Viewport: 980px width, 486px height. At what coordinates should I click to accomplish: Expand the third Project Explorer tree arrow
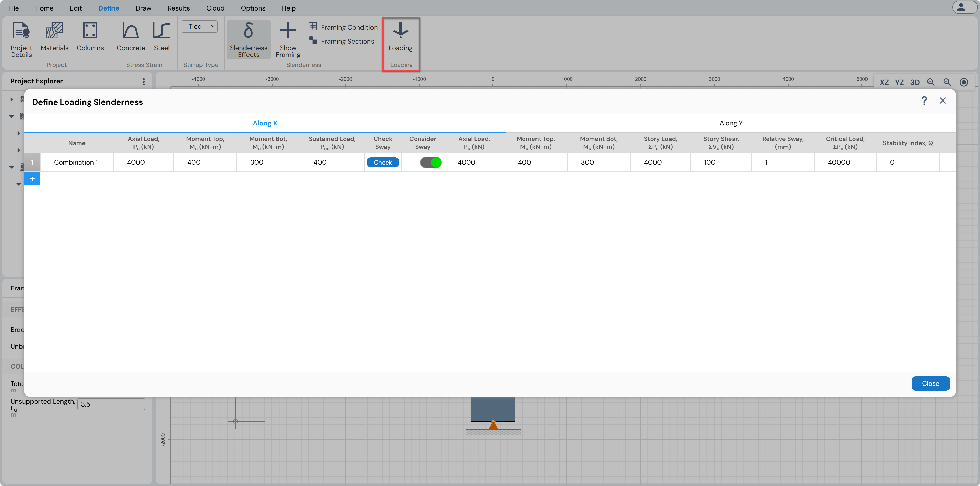(x=18, y=133)
